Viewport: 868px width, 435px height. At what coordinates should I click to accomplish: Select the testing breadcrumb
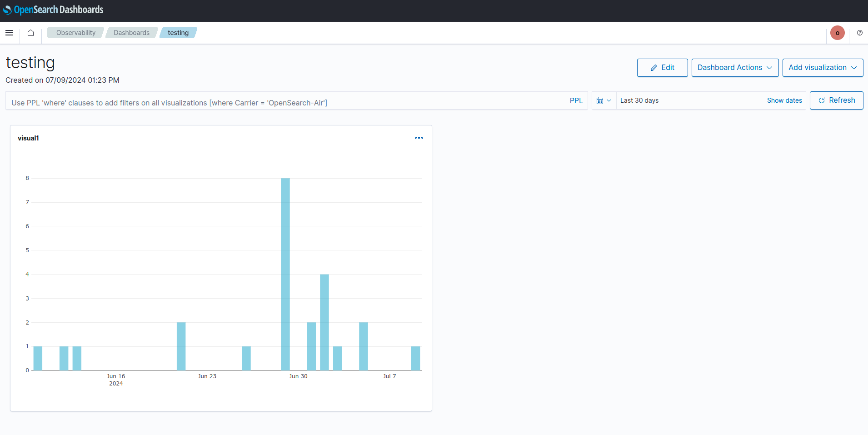[178, 33]
